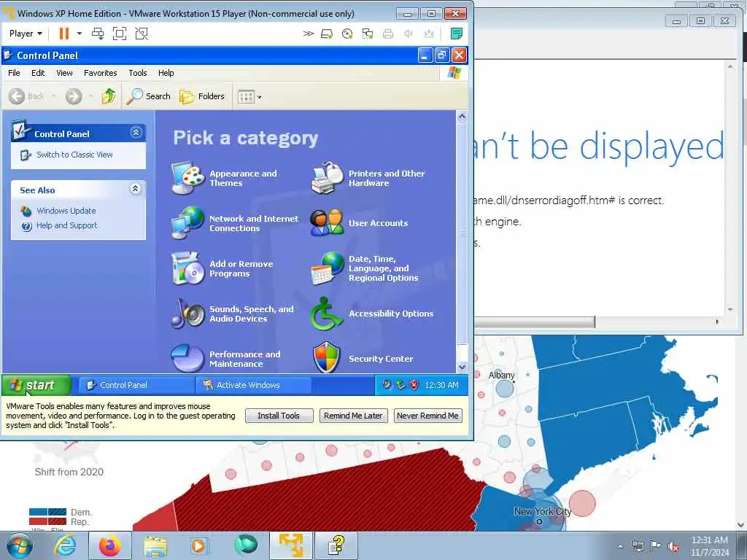Open Printers and Other Hardware icon
Screen dimensions: 747x560
(x=327, y=178)
